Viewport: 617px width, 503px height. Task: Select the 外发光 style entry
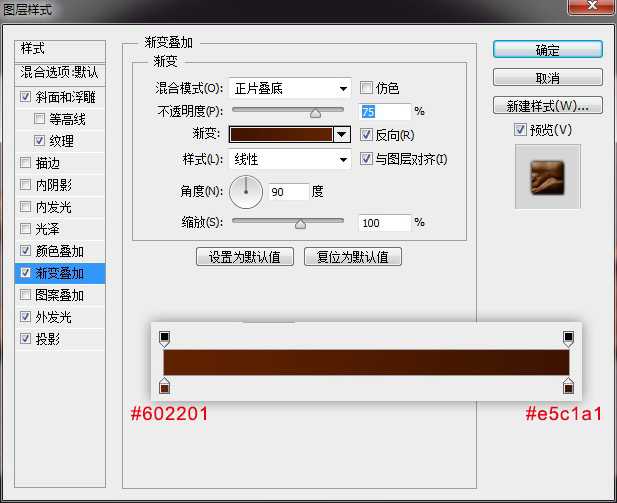click(x=54, y=317)
